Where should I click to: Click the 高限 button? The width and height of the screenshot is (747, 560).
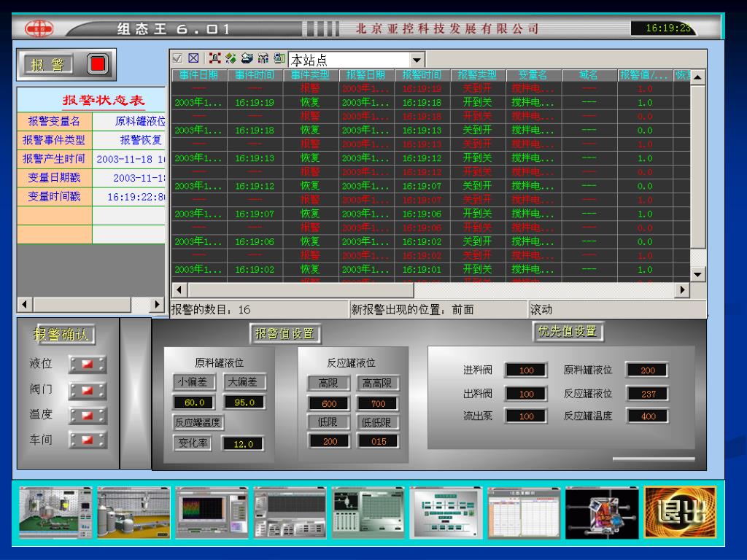point(328,383)
